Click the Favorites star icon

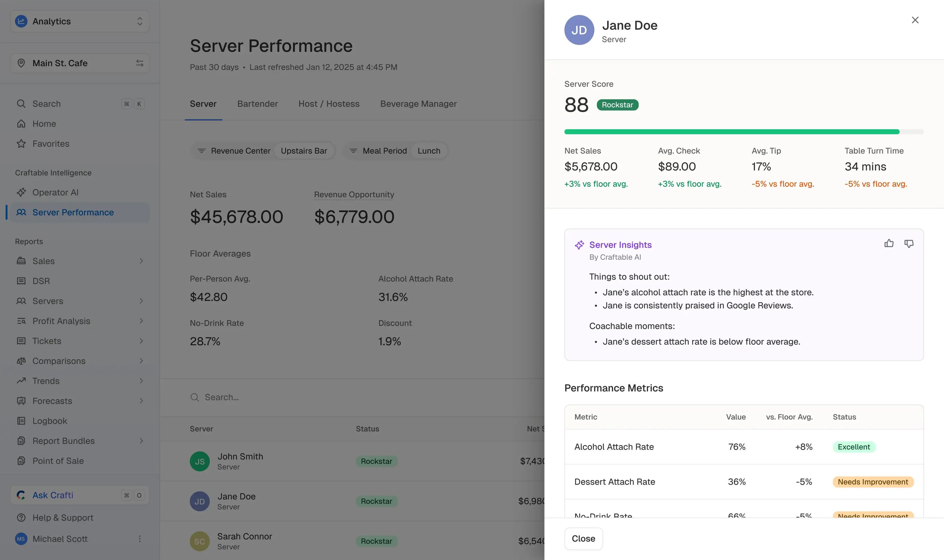tap(21, 144)
